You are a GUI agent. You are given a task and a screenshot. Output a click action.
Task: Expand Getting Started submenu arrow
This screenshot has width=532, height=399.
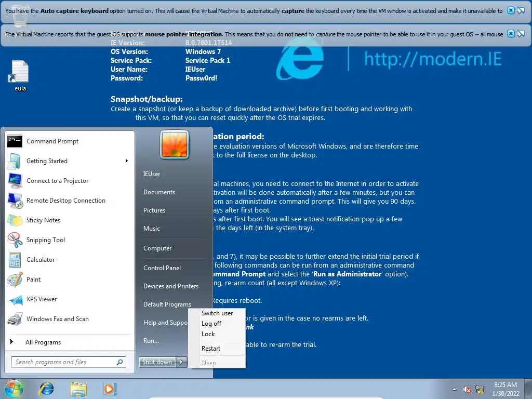click(x=127, y=161)
